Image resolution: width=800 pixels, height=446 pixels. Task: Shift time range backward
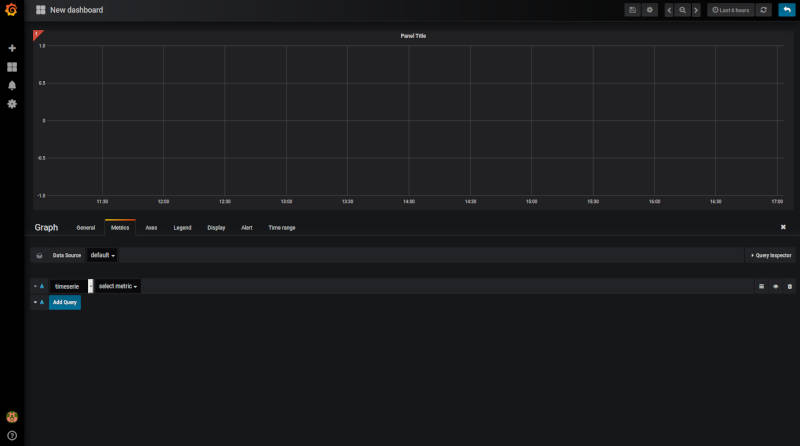pyautogui.click(x=669, y=10)
